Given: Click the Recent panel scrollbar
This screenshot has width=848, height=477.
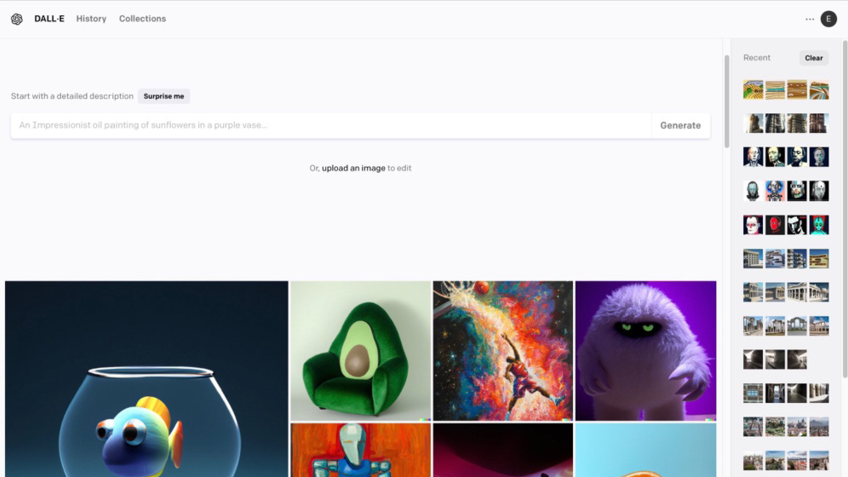Looking at the screenshot, I should coord(845,208).
